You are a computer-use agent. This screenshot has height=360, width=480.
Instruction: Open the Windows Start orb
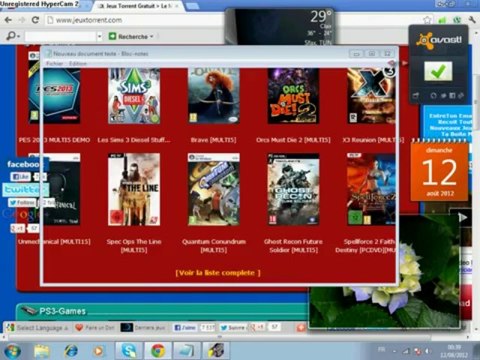(13, 351)
